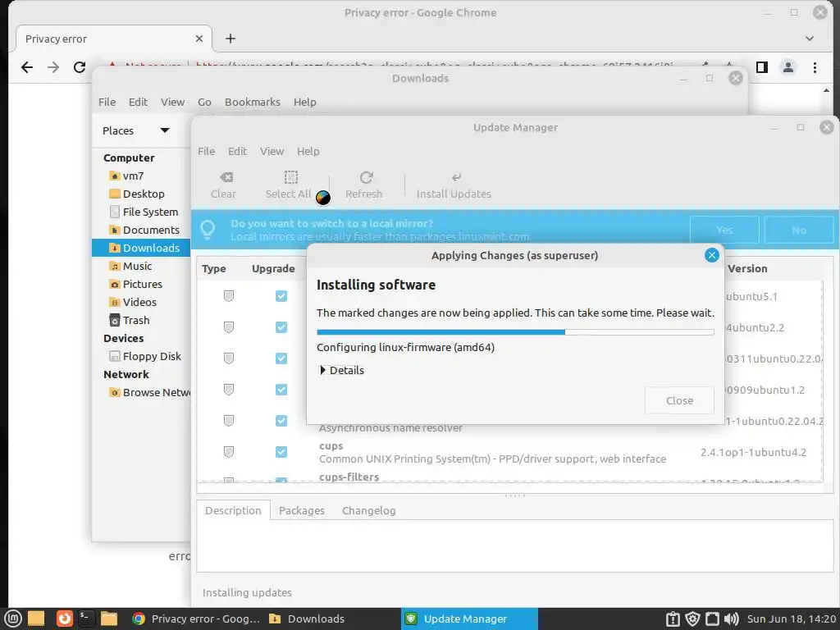Click the Select All toolbar icon
The width and height of the screenshot is (840, 630).
coord(291,177)
